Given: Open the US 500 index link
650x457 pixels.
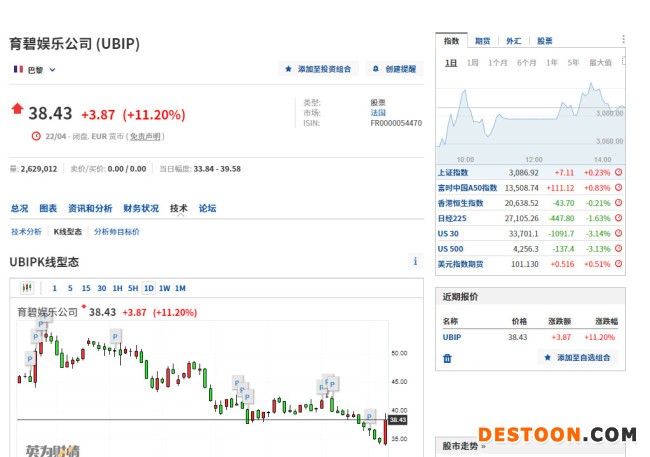Looking at the screenshot, I should coord(450,249).
